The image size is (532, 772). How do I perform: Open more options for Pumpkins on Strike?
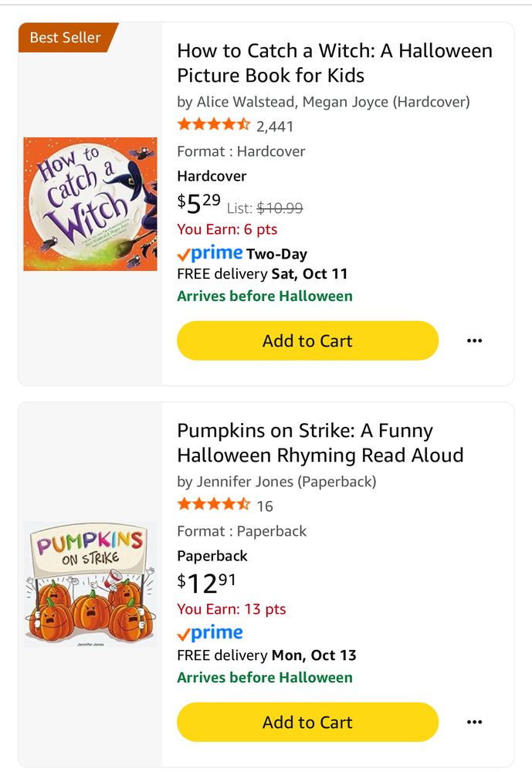point(474,723)
